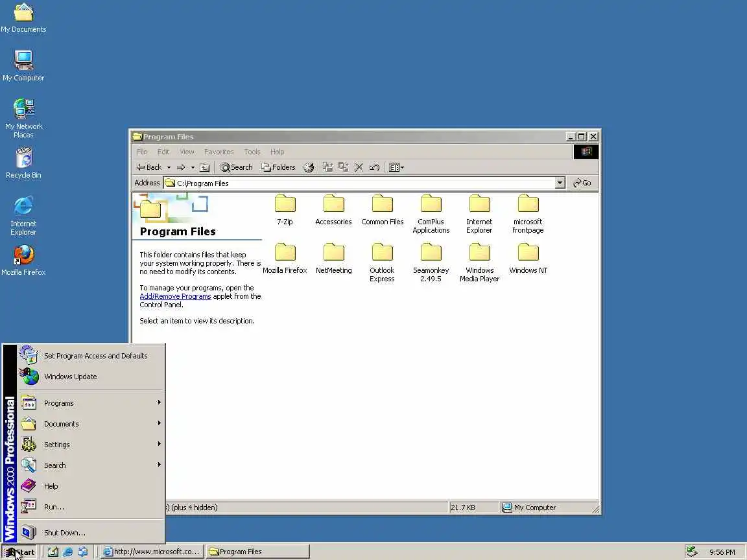This screenshot has width=747, height=560.
Task: Click the Move To toolbar icon
Action: 327,168
